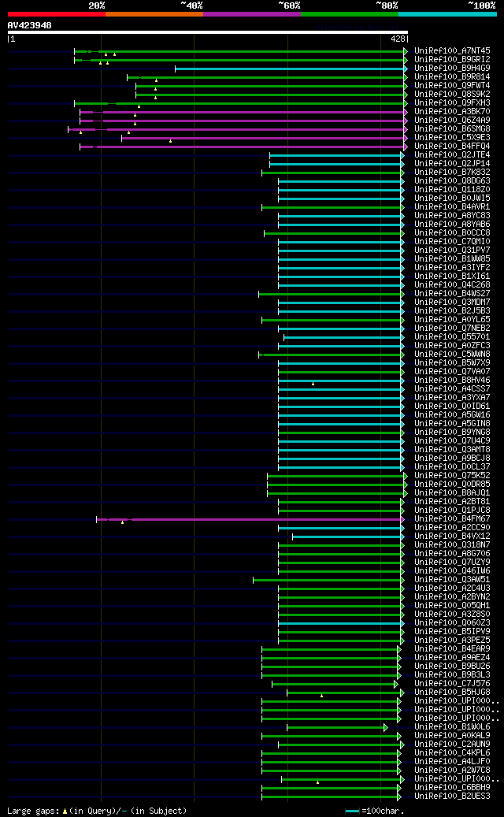Click the green alignment bar for UniRef100_Q3AW51
This screenshot has width=504, height=817.
click(328, 579)
